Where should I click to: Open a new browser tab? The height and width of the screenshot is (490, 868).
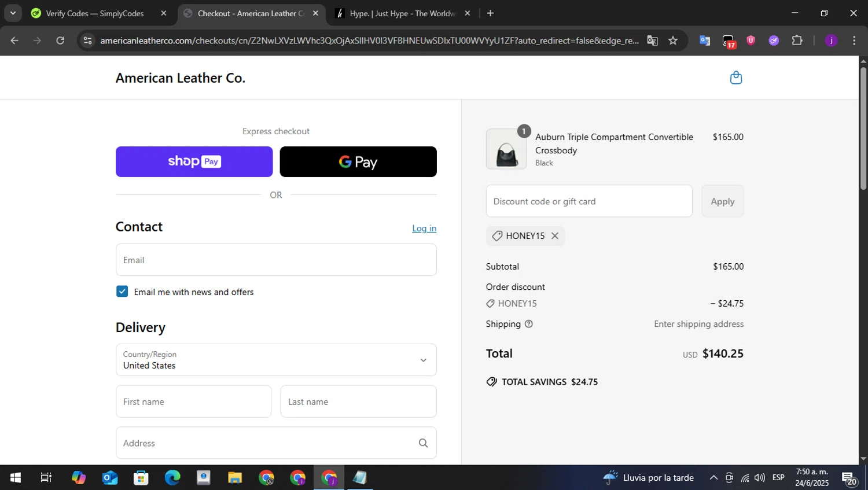coord(490,13)
